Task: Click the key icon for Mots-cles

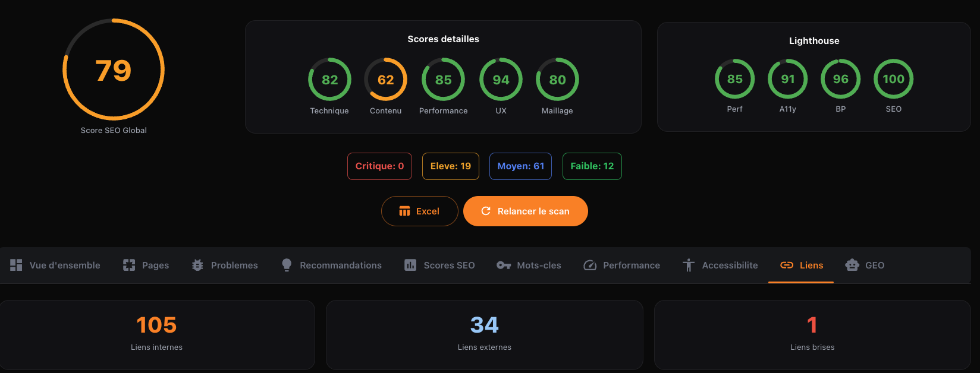Action: tap(504, 265)
